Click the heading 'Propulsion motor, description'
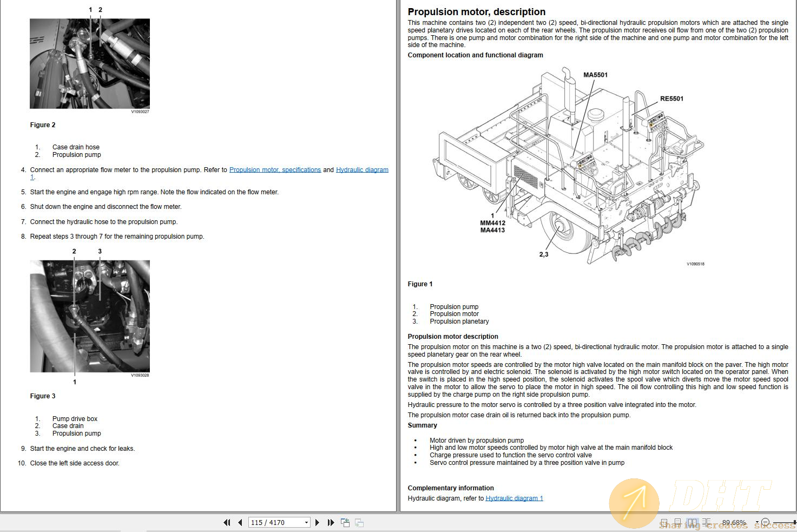The width and height of the screenshot is (797, 532). (x=477, y=12)
